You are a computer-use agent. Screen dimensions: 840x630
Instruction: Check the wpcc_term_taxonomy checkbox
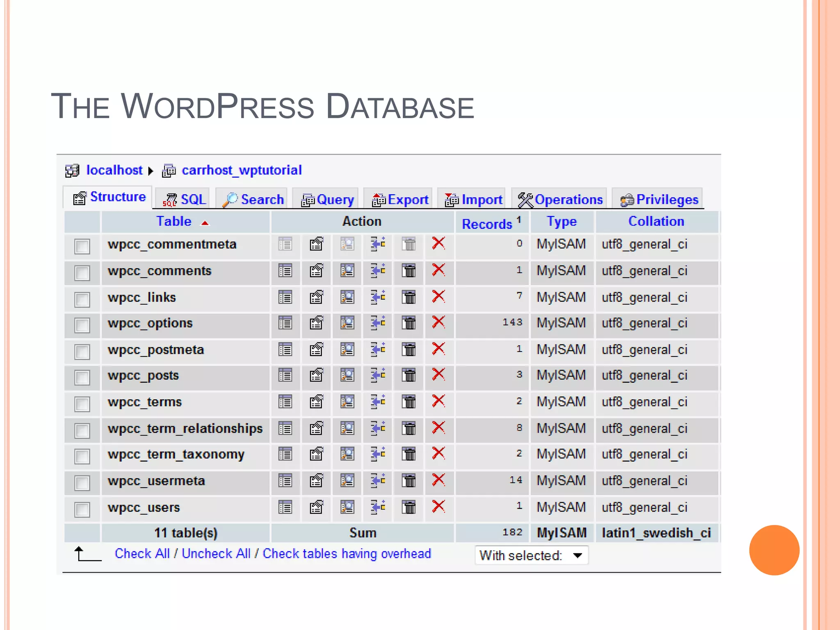pos(82,456)
